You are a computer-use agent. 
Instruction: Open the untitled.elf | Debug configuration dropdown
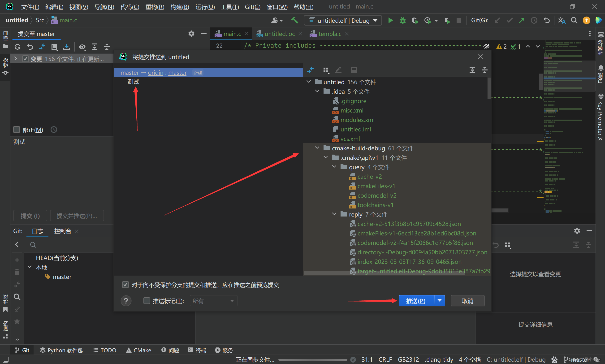click(343, 20)
